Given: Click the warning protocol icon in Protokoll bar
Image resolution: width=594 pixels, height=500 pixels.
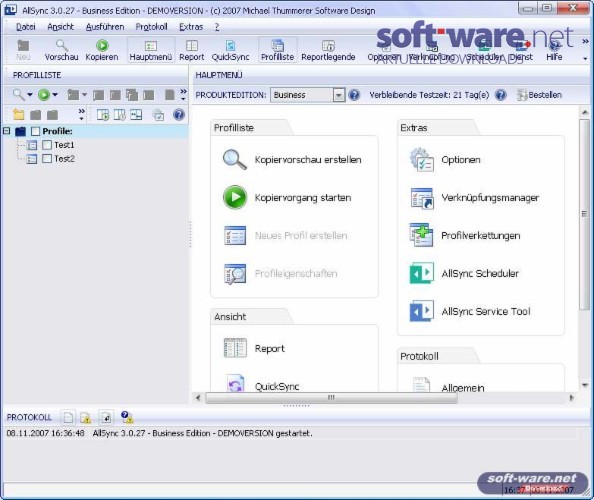Looking at the screenshot, I should click(x=86, y=417).
